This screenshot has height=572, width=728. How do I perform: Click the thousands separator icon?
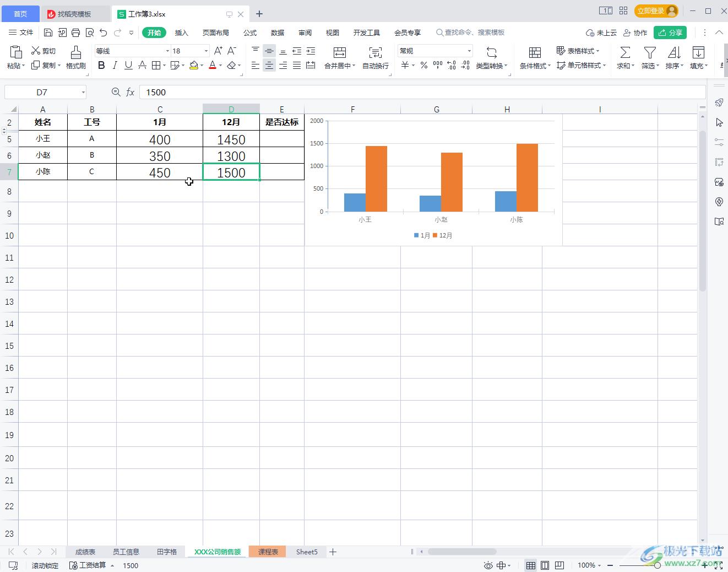point(438,66)
